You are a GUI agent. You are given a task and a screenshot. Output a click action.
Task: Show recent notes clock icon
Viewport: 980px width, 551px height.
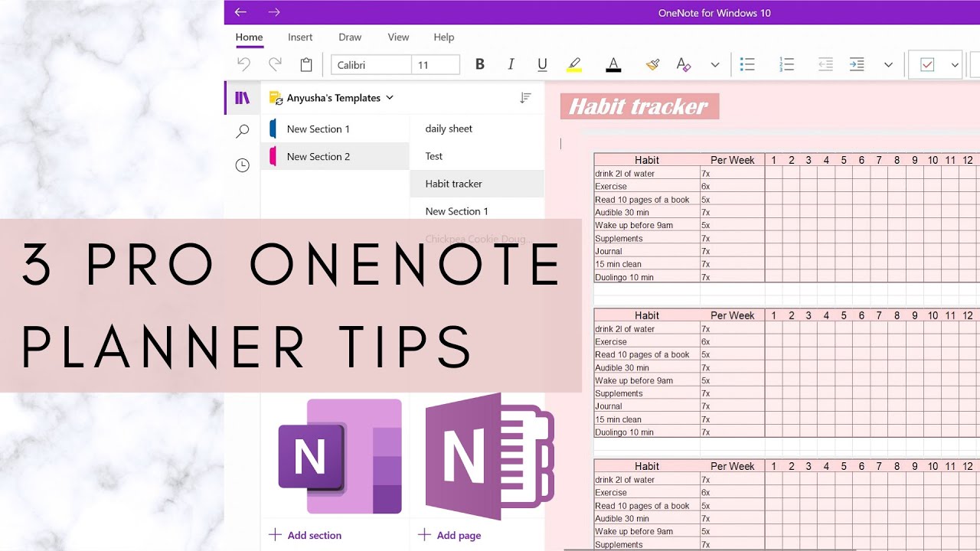pos(242,165)
